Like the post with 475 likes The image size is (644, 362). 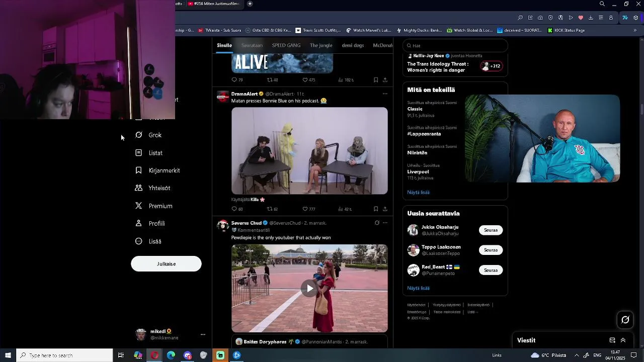click(x=308, y=80)
